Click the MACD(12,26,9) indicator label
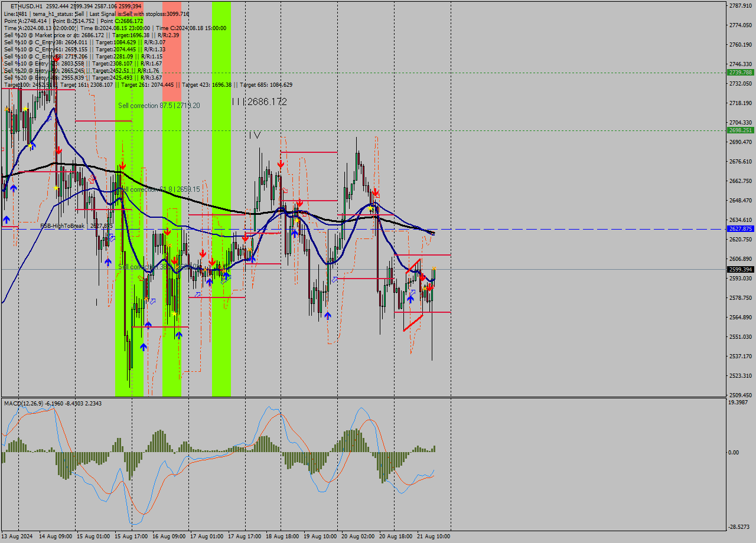The image size is (756, 543). coord(53,403)
